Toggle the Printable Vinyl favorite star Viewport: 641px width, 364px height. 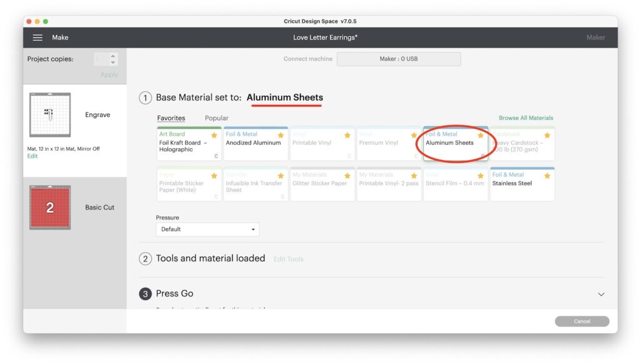pyautogui.click(x=347, y=135)
